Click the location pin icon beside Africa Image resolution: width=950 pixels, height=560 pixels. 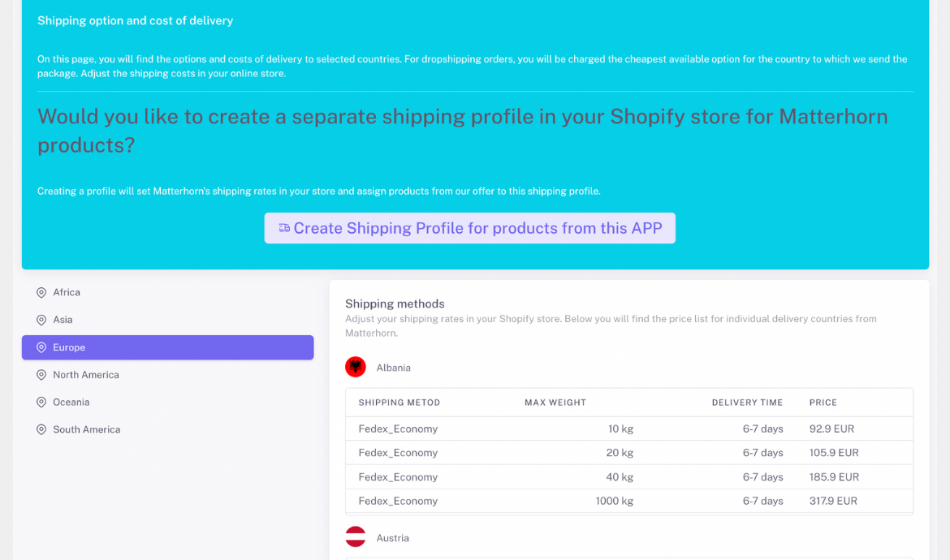coord(41,292)
